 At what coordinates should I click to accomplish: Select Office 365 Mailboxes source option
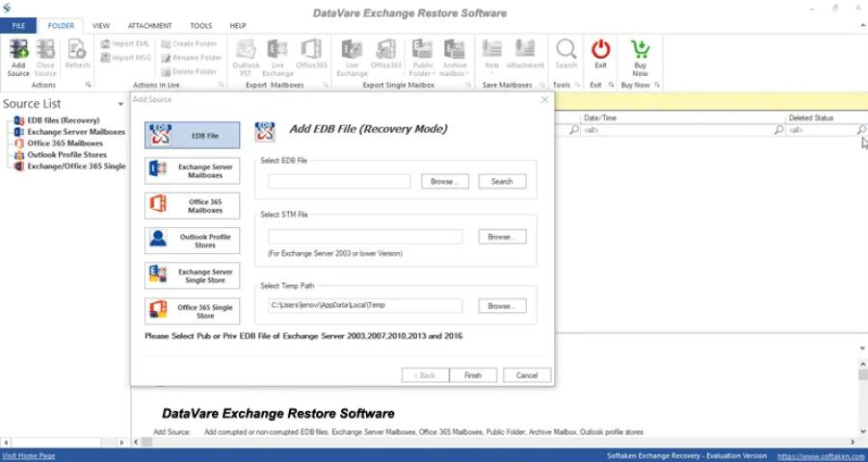(x=193, y=206)
